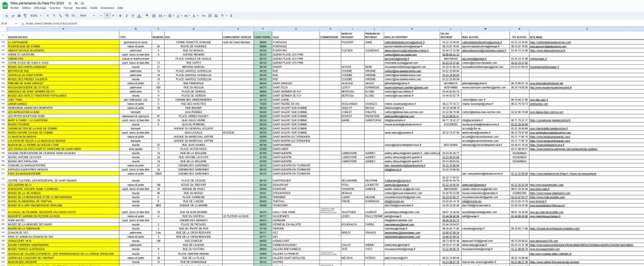Open the Google Sheets home logo
644x266 pixels.
tap(5, 5)
